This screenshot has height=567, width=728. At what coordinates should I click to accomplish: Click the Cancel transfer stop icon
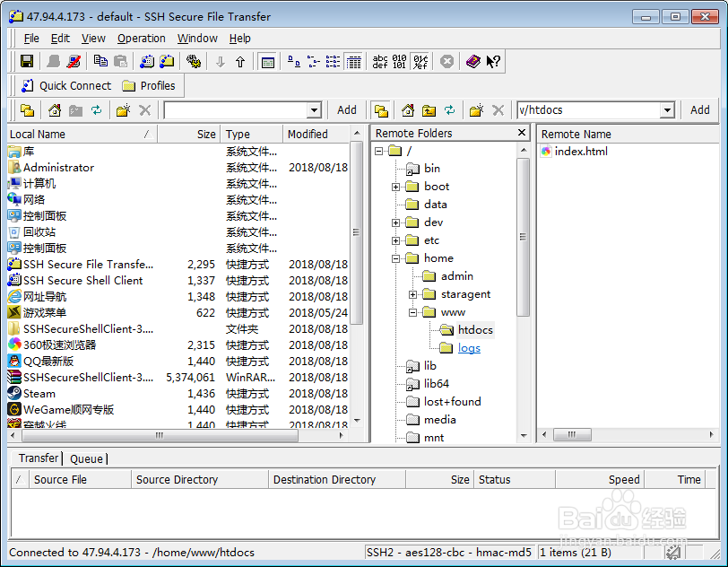[x=447, y=61]
